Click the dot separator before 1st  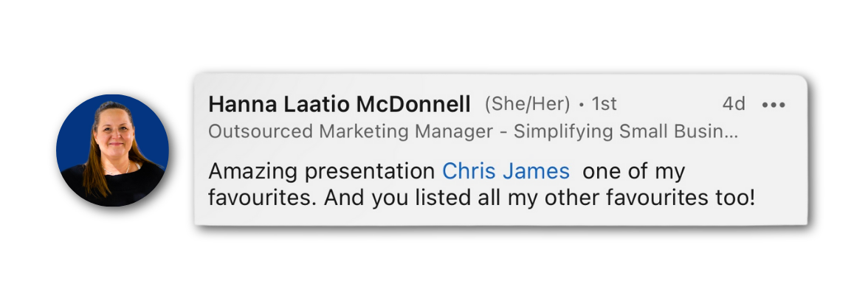pyautogui.click(x=582, y=105)
